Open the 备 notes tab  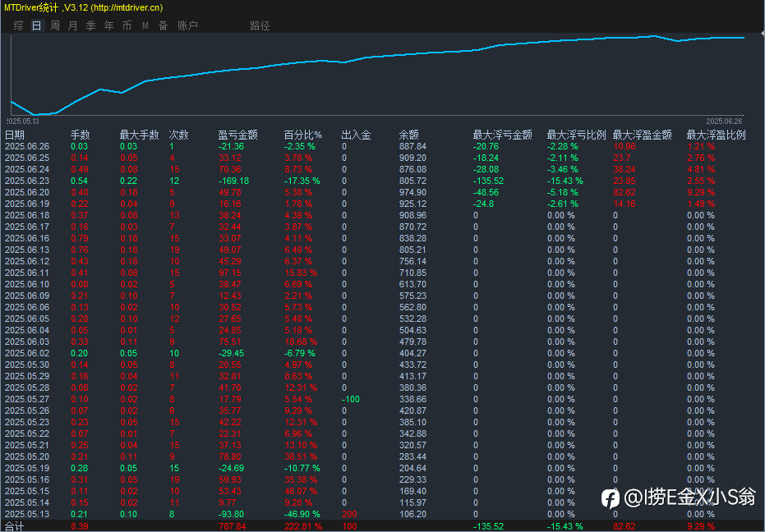(x=163, y=25)
